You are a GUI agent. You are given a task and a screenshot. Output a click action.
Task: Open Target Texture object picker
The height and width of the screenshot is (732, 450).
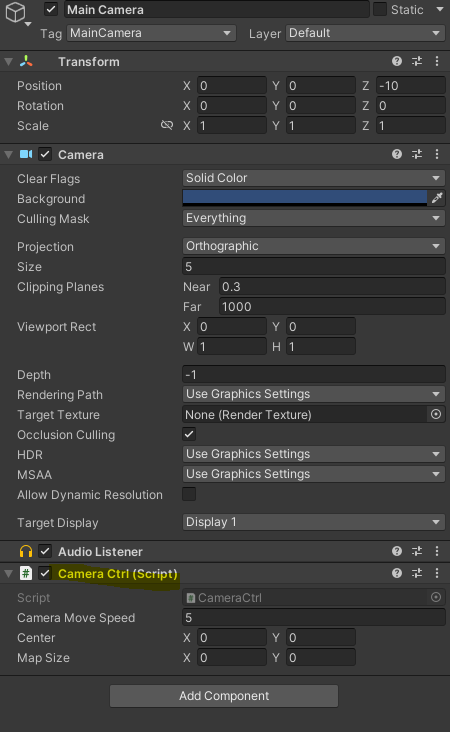tap(436, 414)
